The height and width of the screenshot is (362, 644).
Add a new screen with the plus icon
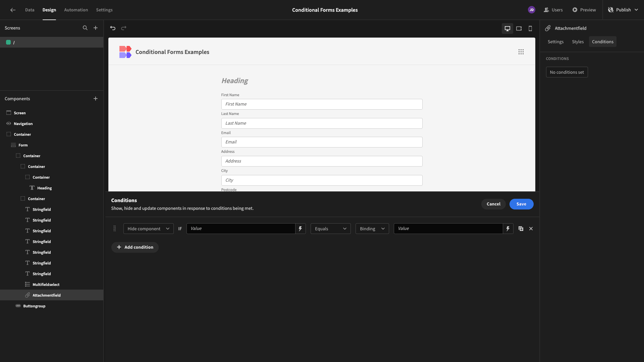[x=96, y=28]
